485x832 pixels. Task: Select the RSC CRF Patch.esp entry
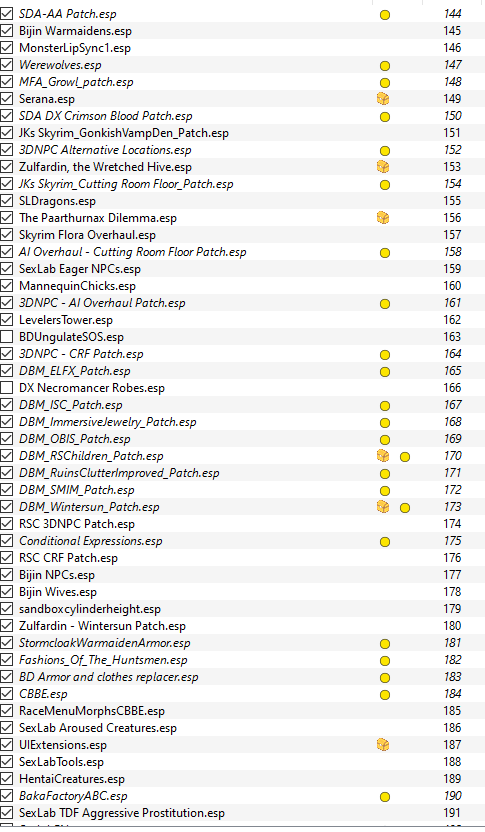242,558
